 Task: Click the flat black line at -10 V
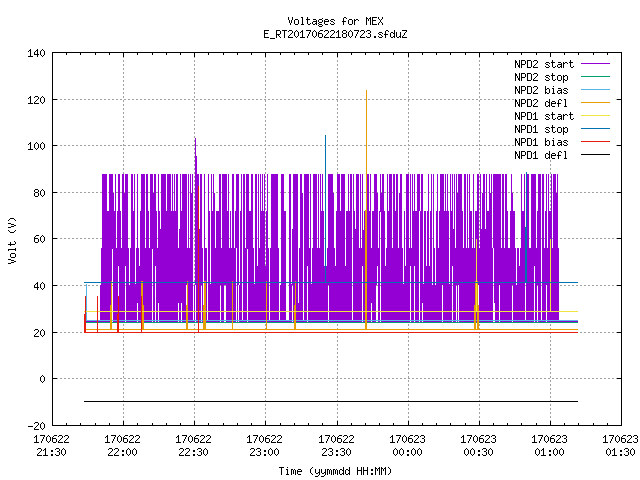point(331,402)
